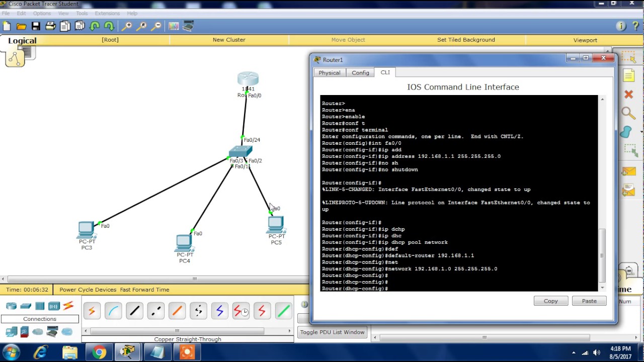
Task: Choose the End Devices category
Action: click(11, 331)
